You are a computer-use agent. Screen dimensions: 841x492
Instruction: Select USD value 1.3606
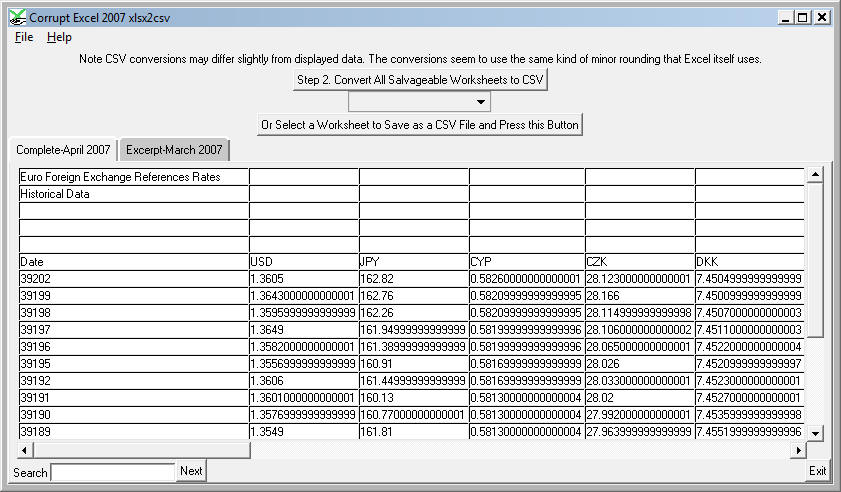tap(304, 381)
